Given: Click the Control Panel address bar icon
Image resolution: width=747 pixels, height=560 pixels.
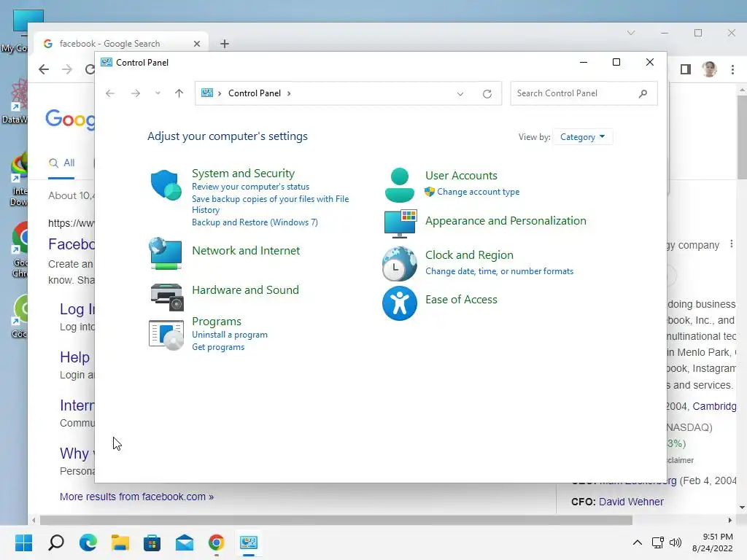Looking at the screenshot, I should (207, 93).
